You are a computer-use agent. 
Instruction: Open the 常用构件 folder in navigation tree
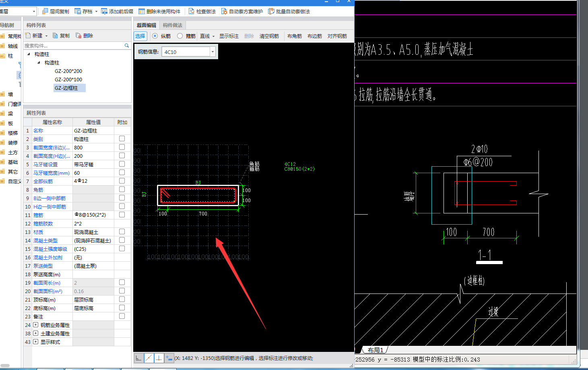[x=2, y=36]
